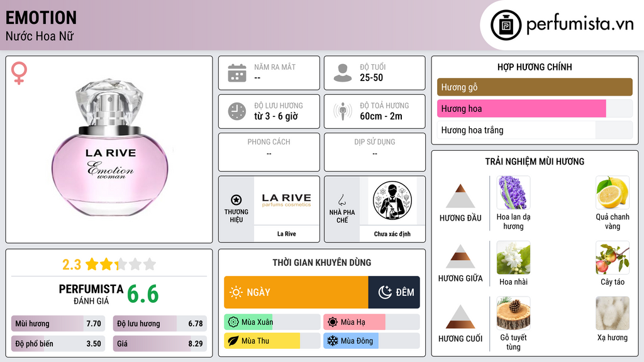The width and height of the screenshot is (644, 362).
Task: Click the 25-50 age value
Action: [371, 77]
